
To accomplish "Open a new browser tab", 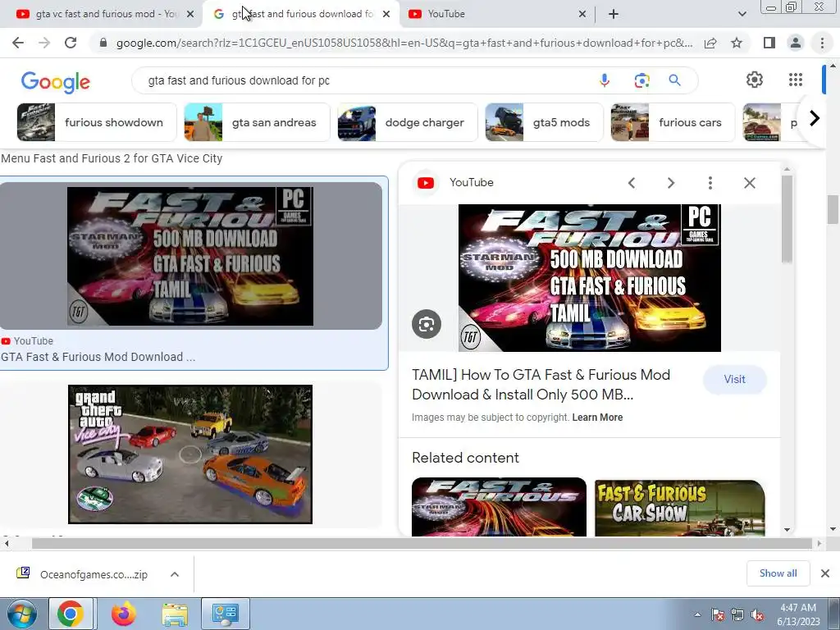I will [614, 14].
